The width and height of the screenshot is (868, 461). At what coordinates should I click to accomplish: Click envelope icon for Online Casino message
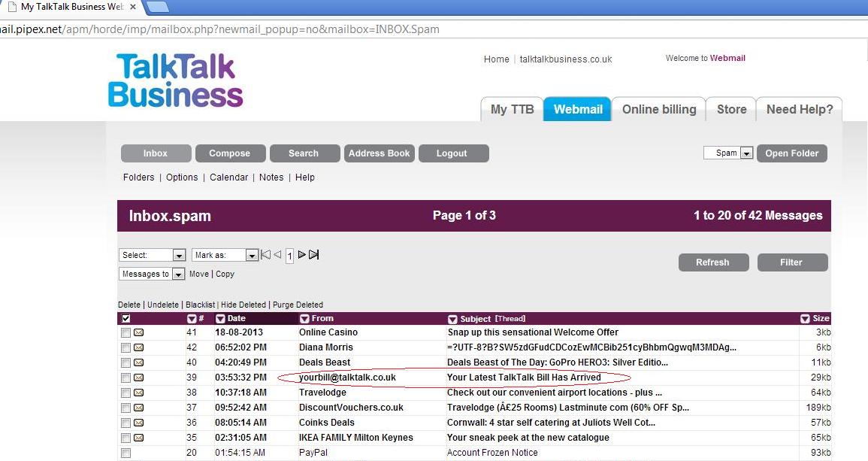pyautogui.click(x=139, y=332)
